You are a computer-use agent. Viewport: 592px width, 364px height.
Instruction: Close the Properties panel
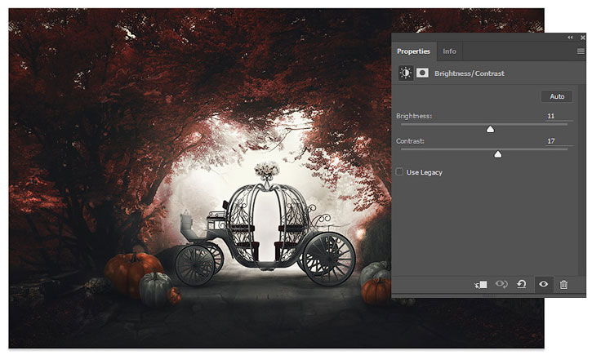581,38
